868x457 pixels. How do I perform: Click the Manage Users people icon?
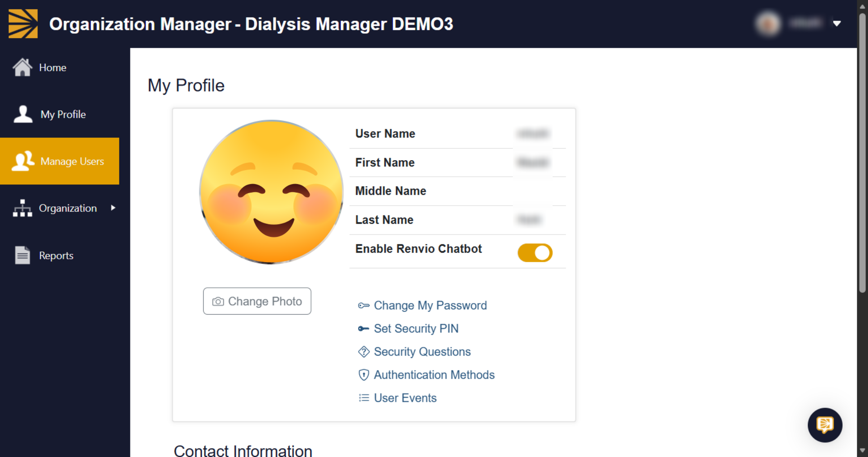(23, 161)
